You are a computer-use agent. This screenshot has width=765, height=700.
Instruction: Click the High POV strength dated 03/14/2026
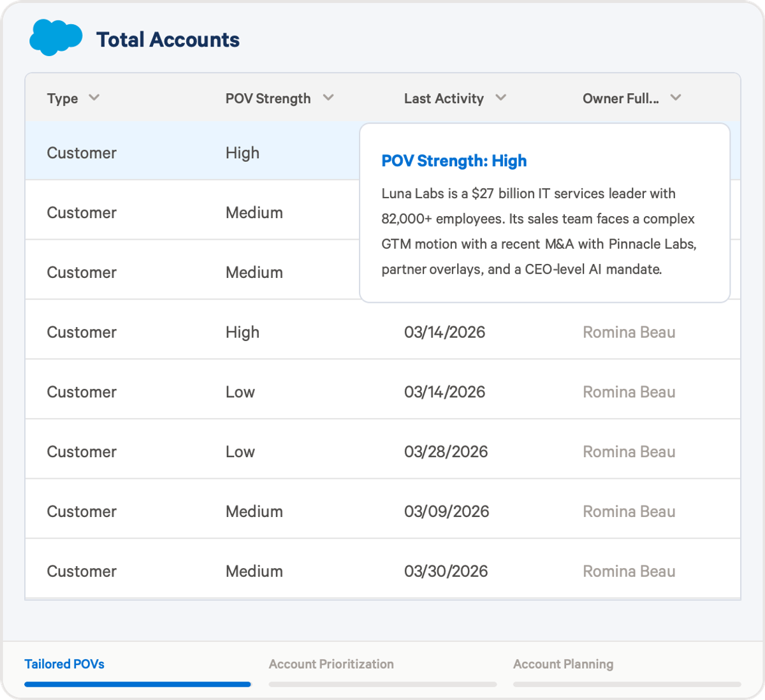point(242,332)
